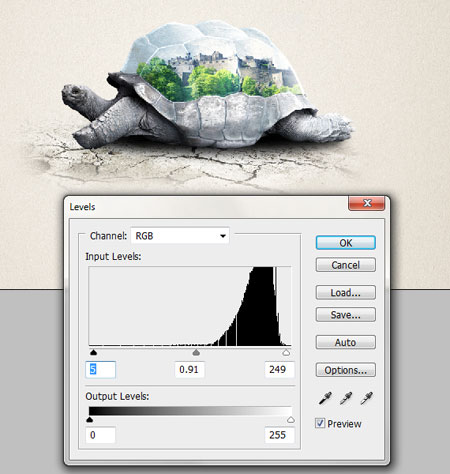Screen dimensions: 450x474
Task: Select the black point eyedropper
Action: (325, 398)
